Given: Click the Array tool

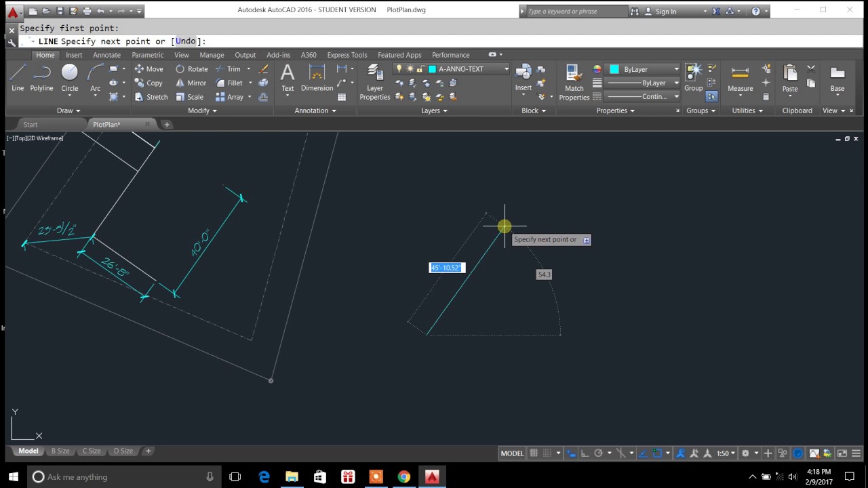Looking at the screenshot, I should [x=229, y=97].
